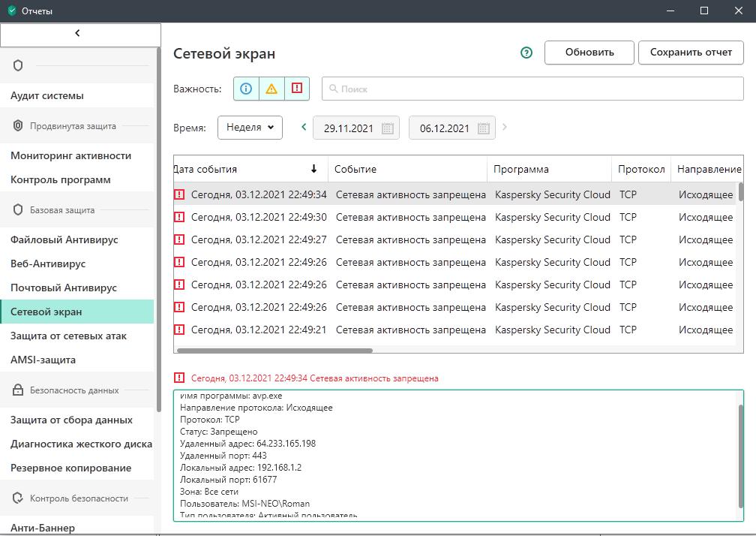The width and height of the screenshot is (756, 536).
Task: Sort the table by the Событие column header
Action: coord(355,169)
